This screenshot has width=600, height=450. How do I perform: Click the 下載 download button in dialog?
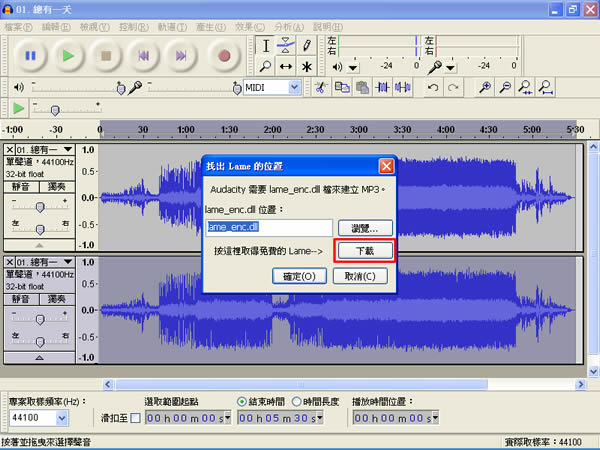click(365, 251)
